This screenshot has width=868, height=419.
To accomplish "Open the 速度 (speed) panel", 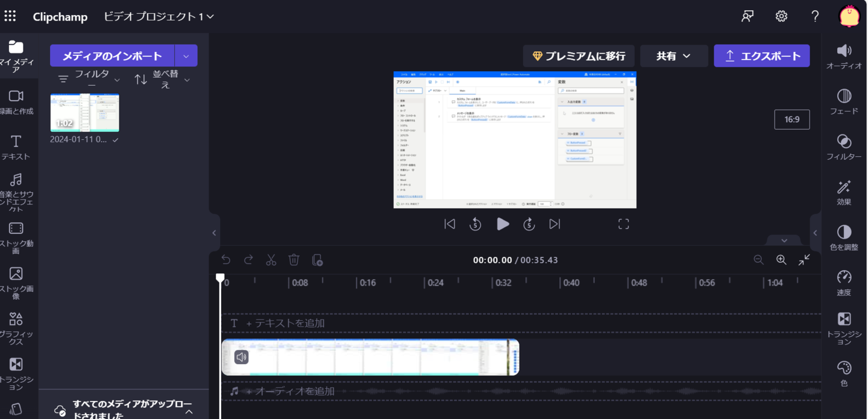I will tap(843, 282).
